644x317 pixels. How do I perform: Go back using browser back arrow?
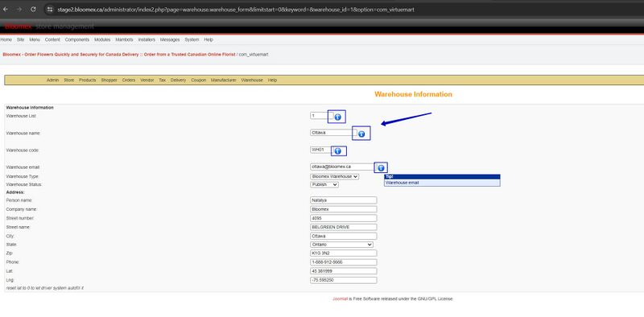[x=6, y=9]
